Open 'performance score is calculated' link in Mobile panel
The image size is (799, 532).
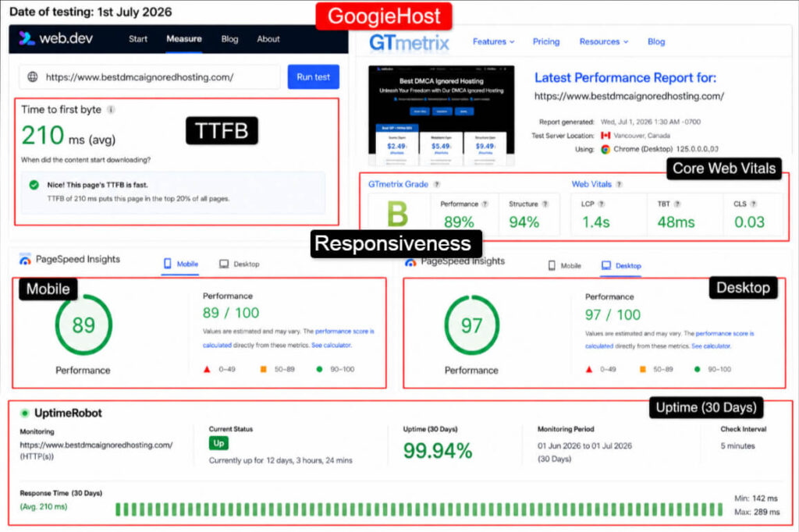click(x=289, y=339)
